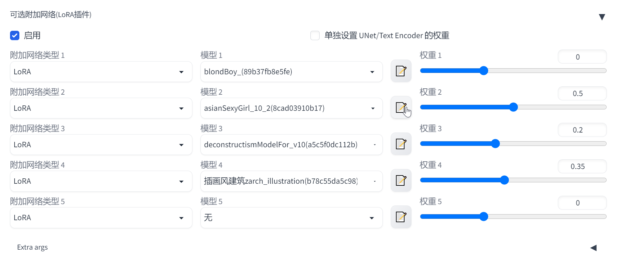The width and height of the screenshot is (644, 259).
Task: Uncheck the 启用 checkbox
Action: pos(15,35)
